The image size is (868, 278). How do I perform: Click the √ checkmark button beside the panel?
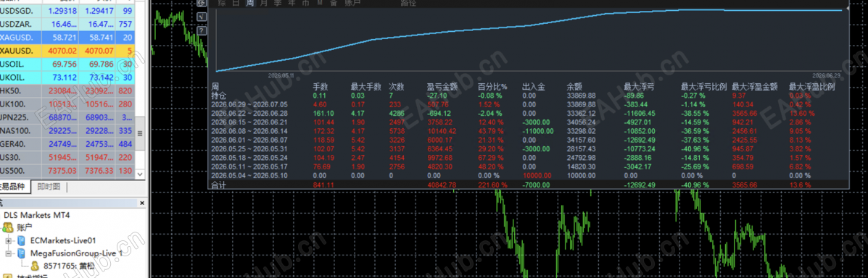[202, 17]
